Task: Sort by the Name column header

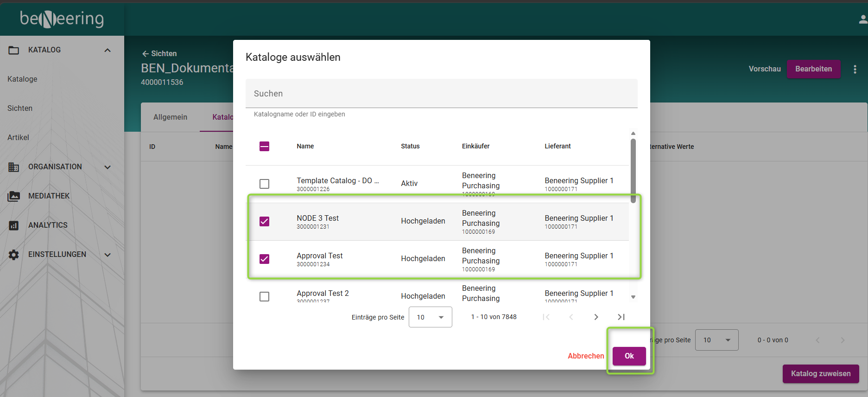Action: 305,147
